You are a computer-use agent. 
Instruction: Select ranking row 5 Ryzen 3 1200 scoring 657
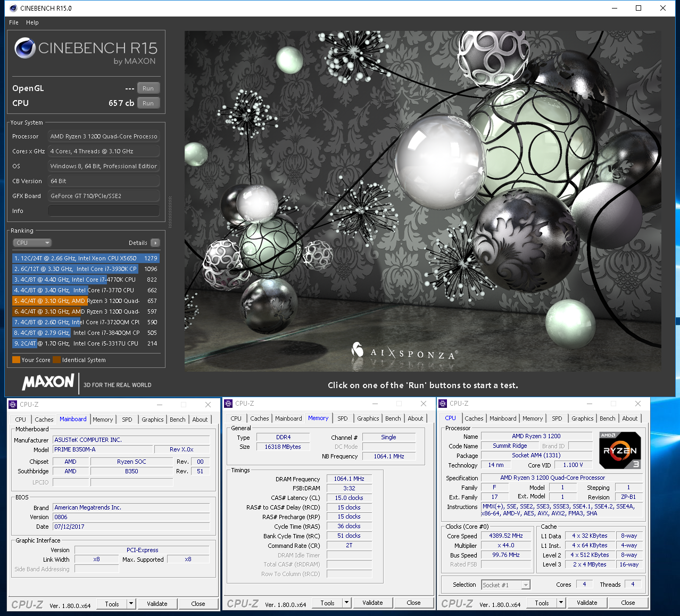[86, 301]
